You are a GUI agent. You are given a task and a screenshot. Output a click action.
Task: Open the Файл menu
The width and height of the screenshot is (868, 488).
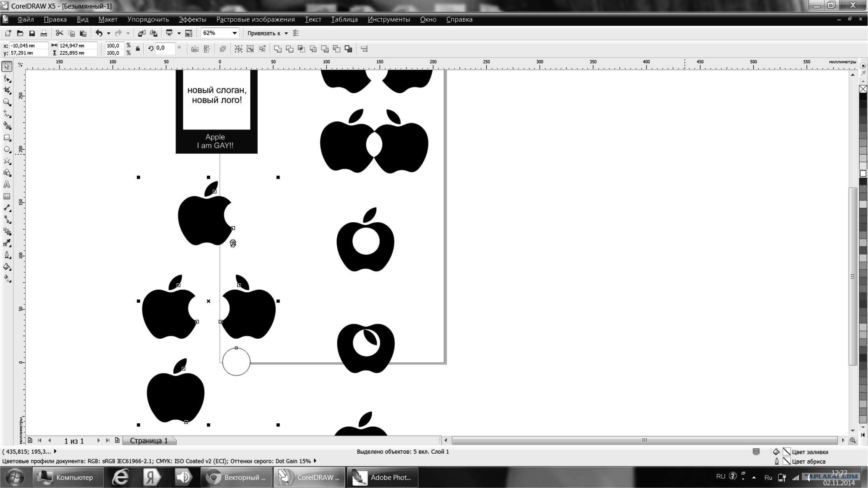26,19
